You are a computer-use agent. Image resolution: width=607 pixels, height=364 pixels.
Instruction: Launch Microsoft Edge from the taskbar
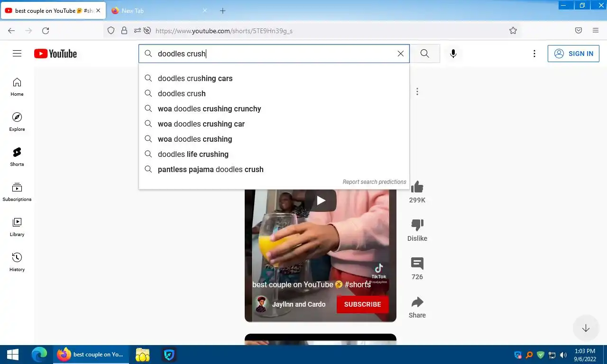click(x=39, y=355)
